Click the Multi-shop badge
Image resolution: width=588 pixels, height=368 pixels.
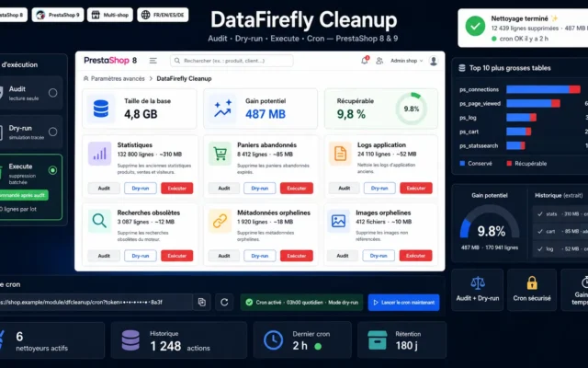pyautogui.click(x=110, y=15)
